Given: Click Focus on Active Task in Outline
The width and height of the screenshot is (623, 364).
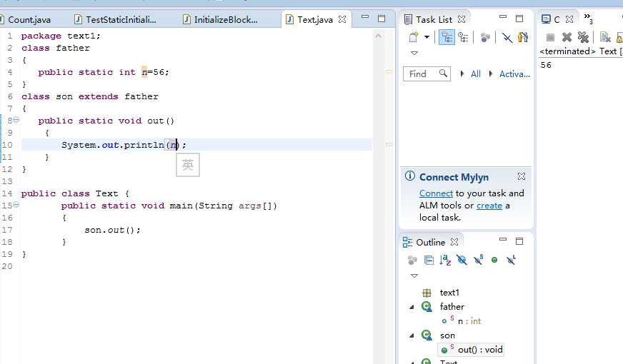Looking at the screenshot, I should pyautogui.click(x=412, y=260).
